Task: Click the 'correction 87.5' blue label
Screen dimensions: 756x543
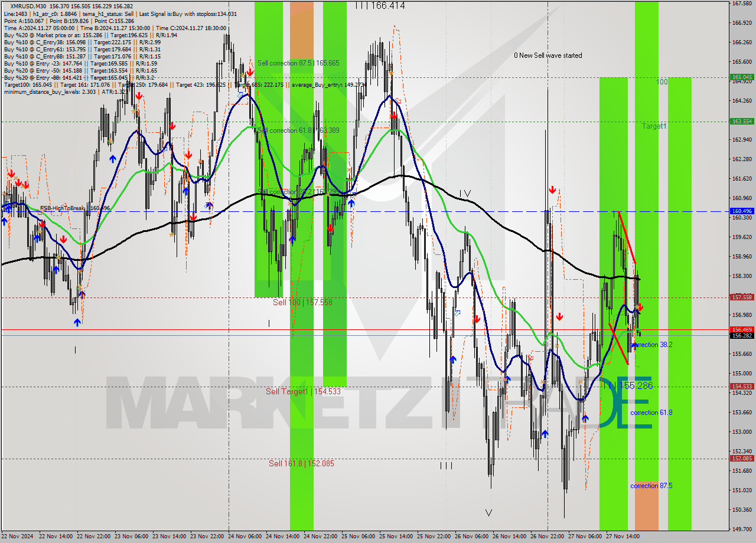Action: coord(651,486)
